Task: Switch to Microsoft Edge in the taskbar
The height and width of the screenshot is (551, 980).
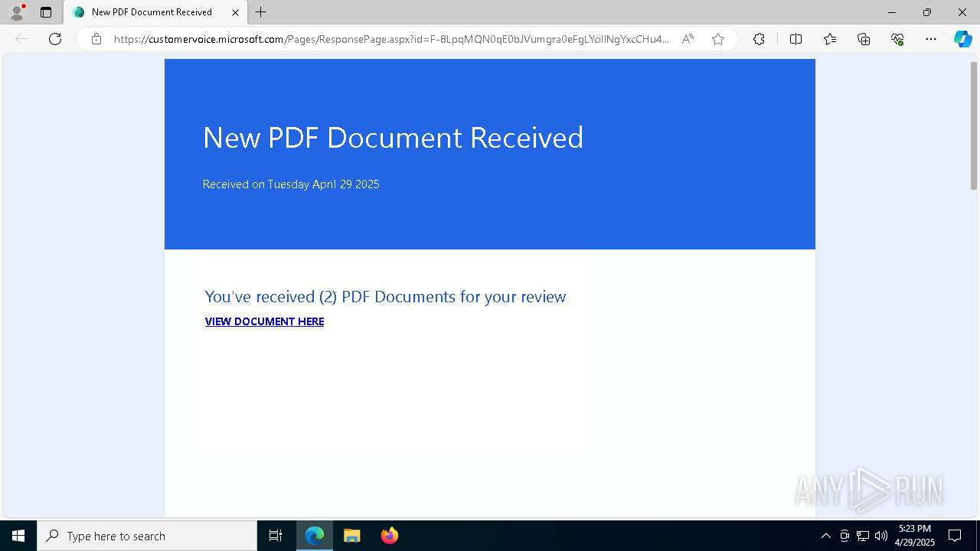Action: click(x=315, y=536)
